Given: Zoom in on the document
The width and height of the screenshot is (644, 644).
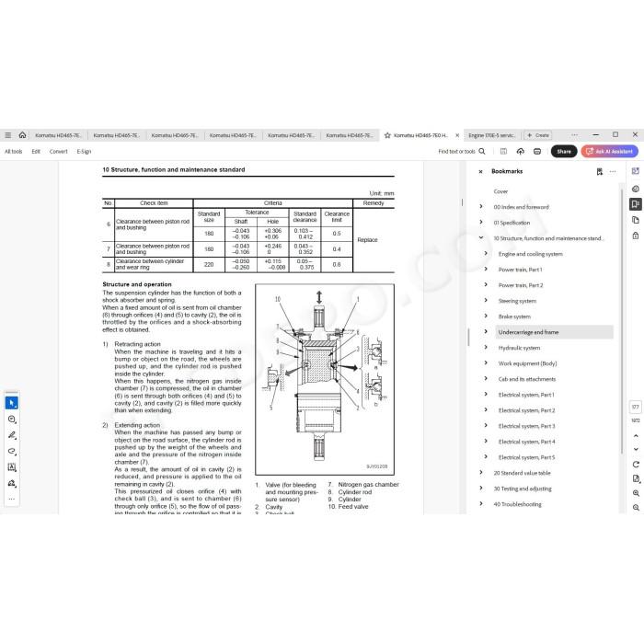Looking at the screenshot, I should tap(636, 493).
